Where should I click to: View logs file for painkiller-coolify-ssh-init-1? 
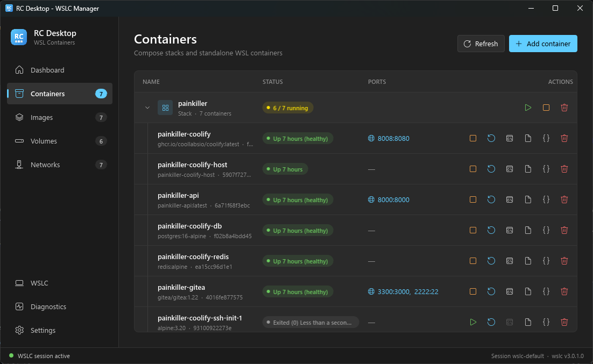click(528, 322)
